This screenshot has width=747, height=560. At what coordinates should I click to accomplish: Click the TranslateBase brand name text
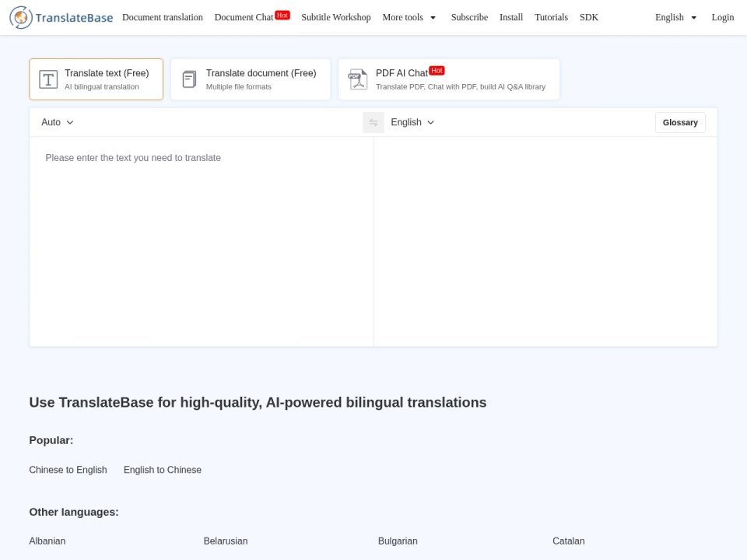click(75, 18)
